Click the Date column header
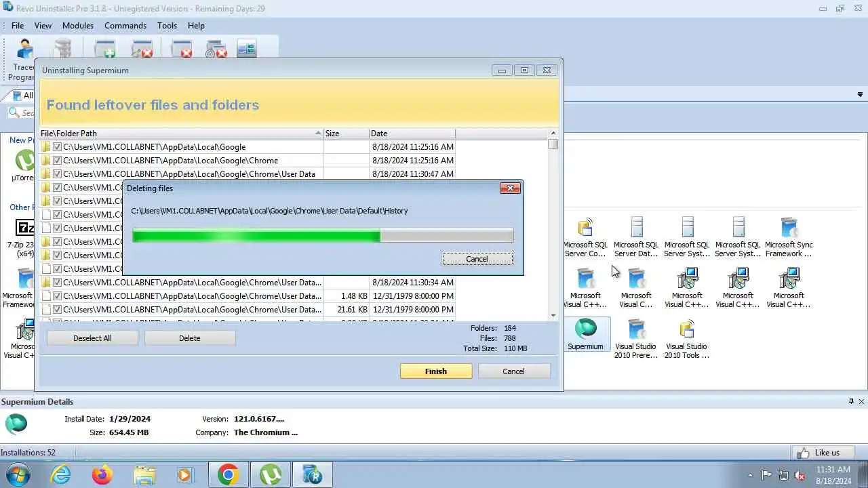Viewport: 868px width, 488px height. coord(412,134)
